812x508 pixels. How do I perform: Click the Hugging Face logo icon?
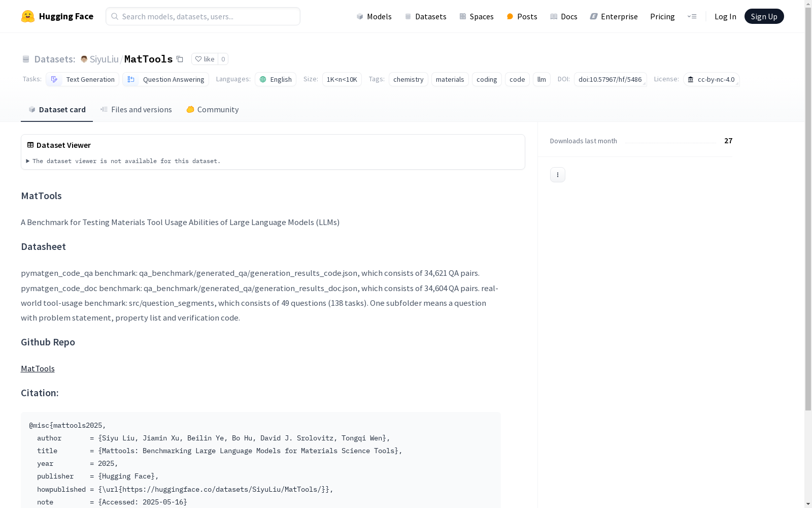coord(28,16)
